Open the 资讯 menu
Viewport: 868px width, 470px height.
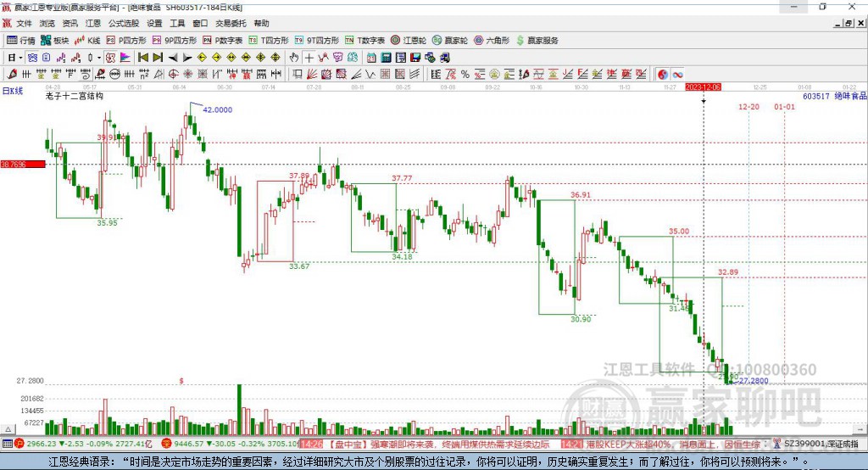70,23
